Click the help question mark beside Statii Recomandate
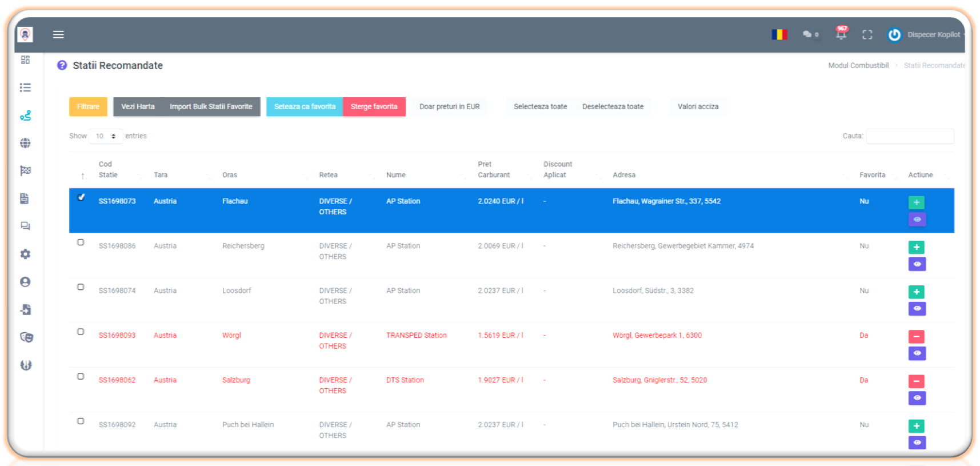The height and width of the screenshot is (466, 980). point(62,66)
